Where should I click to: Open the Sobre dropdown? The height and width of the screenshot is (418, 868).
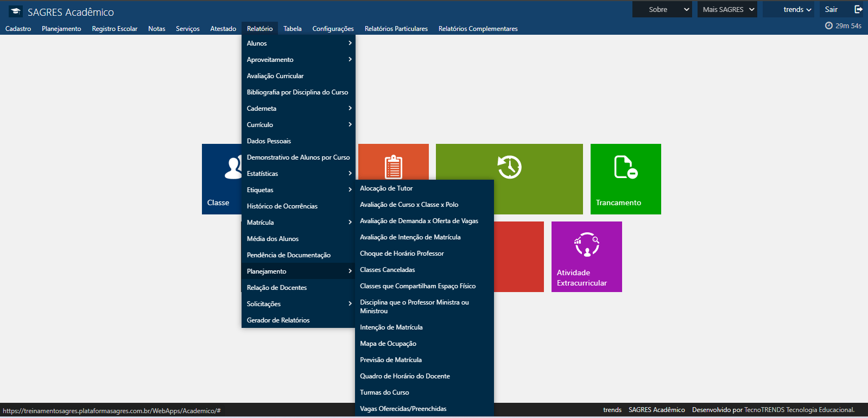point(662,9)
